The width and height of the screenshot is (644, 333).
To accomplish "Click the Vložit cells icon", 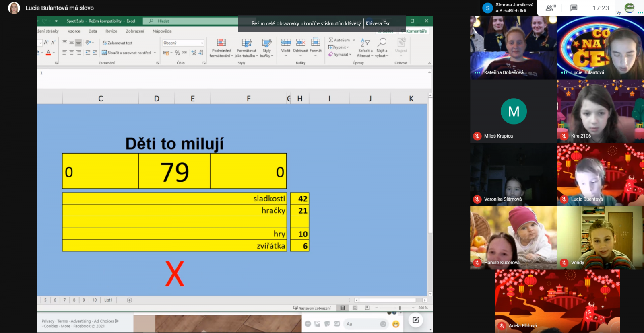I will (x=286, y=43).
